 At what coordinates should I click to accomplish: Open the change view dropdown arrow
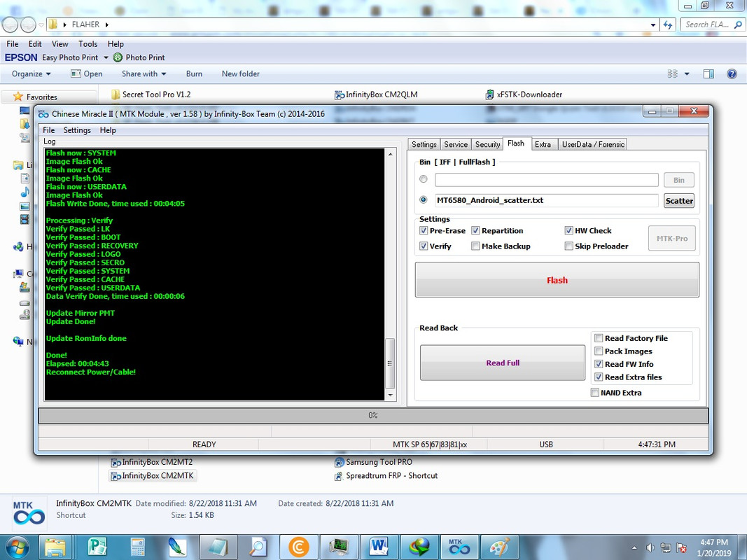point(687,73)
